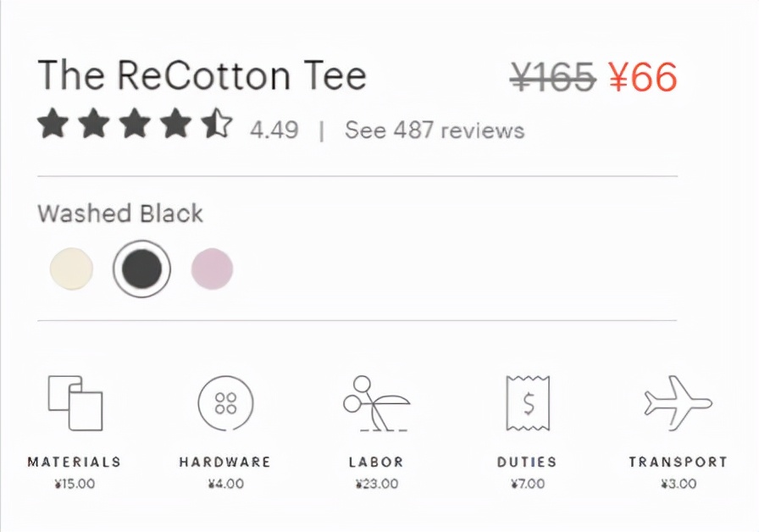Click the Washed Black color name text

click(120, 213)
